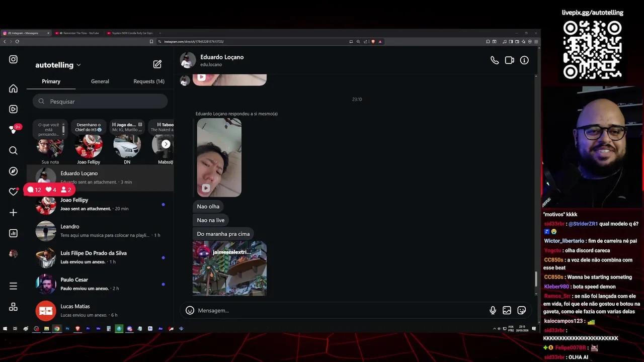Open Messages icon with 9+ badge
The image size is (644, 362).
click(14, 130)
